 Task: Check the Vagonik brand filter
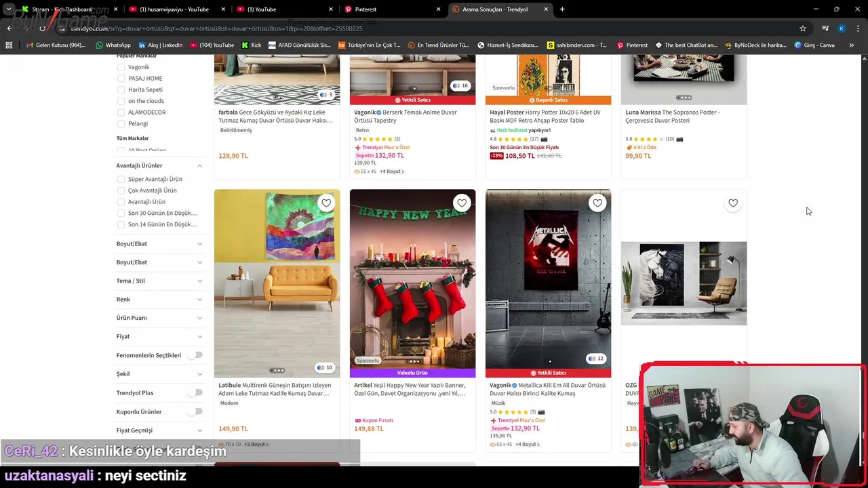(121, 67)
